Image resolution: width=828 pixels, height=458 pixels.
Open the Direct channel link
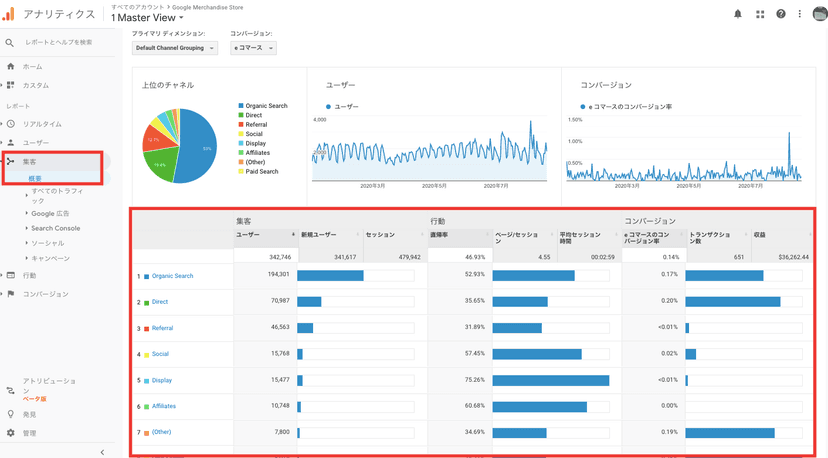(x=159, y=302)
